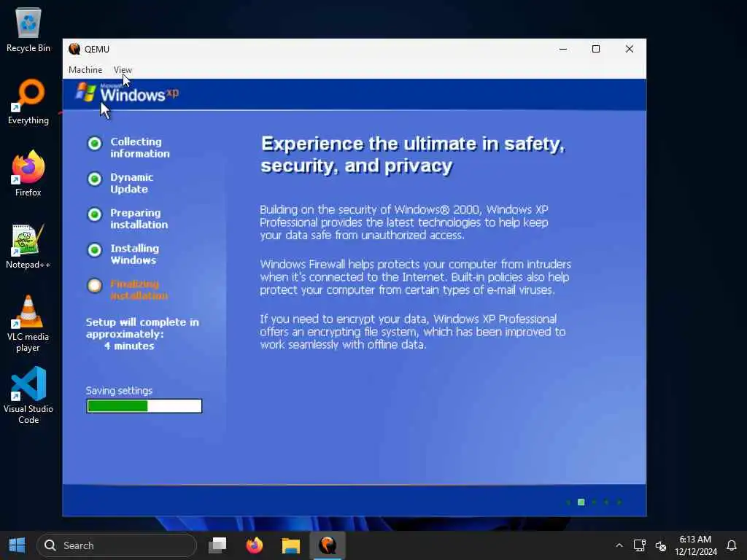Click the QEMU taskbar button
747x560 pixels.
click(328, 545)
